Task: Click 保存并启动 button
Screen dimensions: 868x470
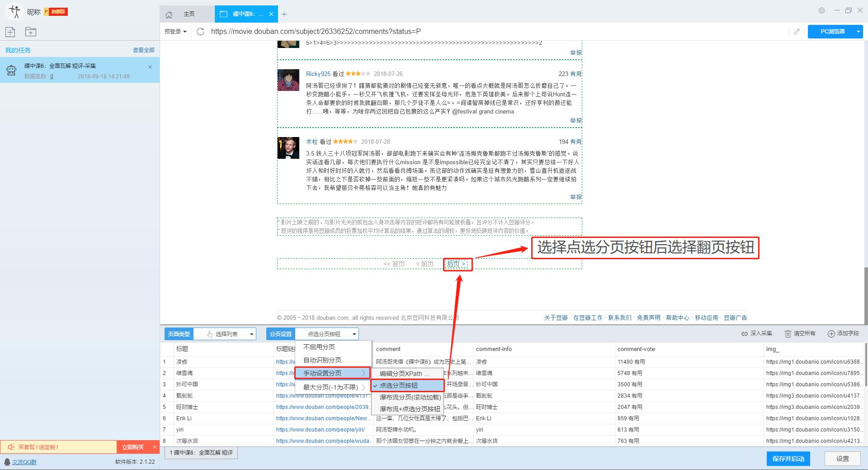Action: pos(788,459)
